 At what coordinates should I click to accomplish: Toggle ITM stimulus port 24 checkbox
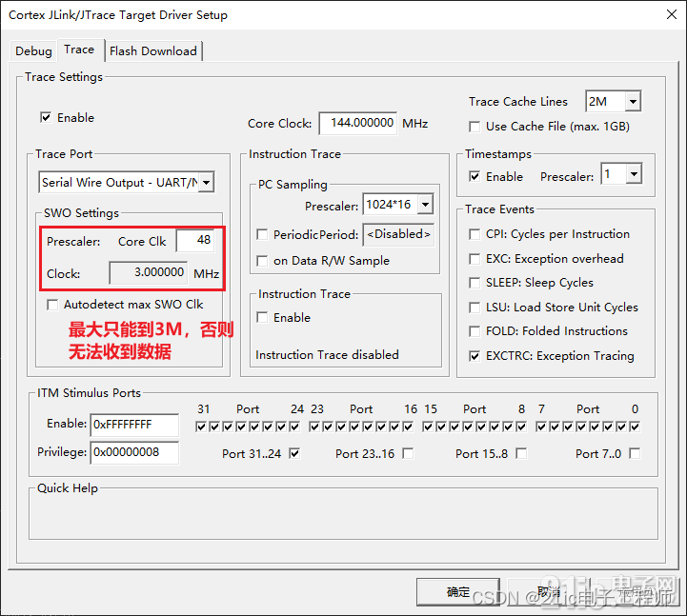294,427
